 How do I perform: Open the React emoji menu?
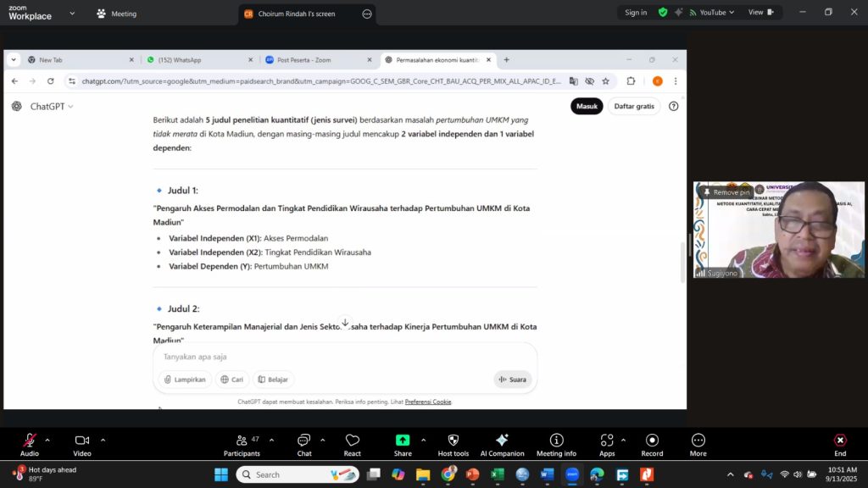tap(353, 445)
